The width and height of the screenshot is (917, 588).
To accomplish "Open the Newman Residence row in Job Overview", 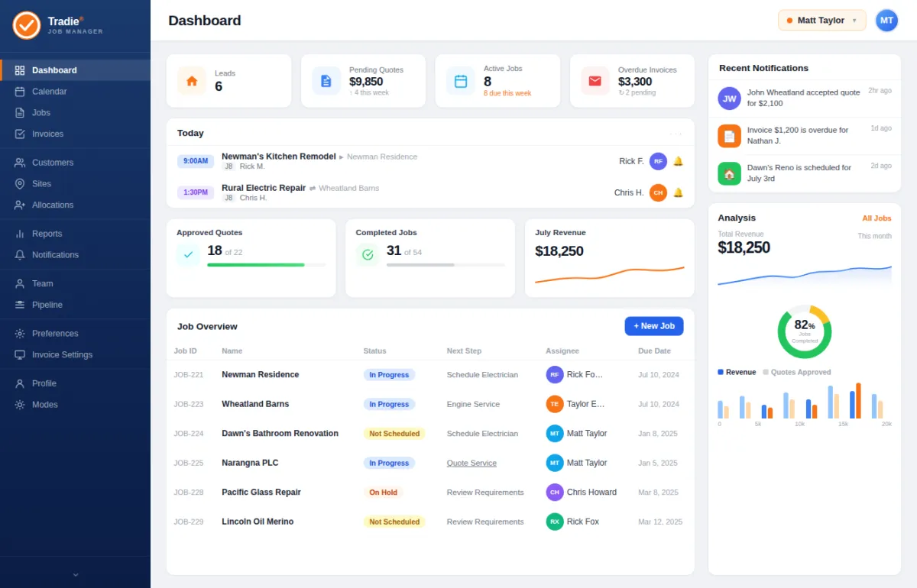I will pyautogui.click(x=430, y=375).
